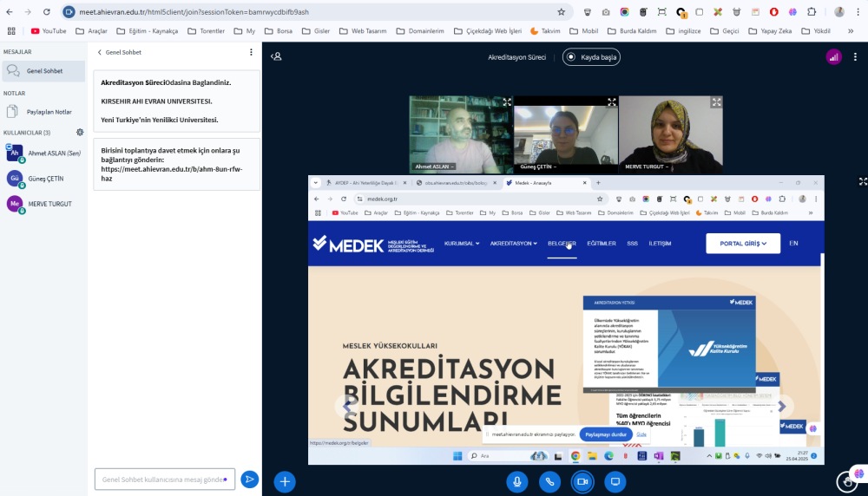Click the raise hand button at bottom right
The image size is (868, 496).
847,481
